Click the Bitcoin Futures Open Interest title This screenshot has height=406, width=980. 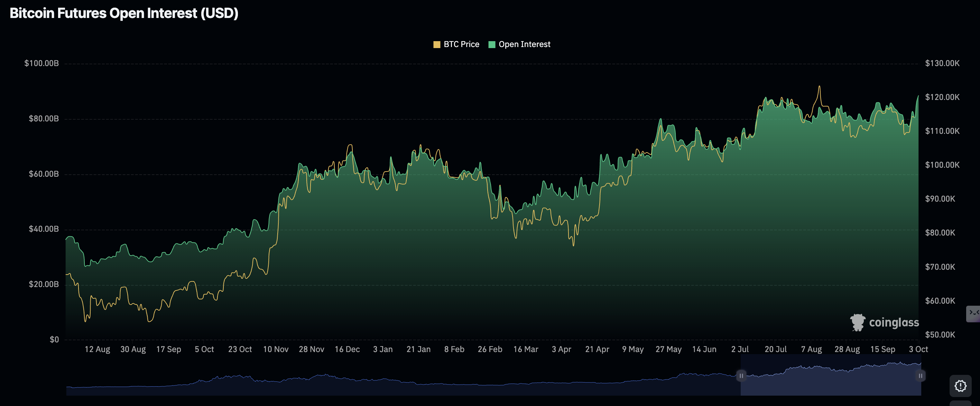(124, 13)
